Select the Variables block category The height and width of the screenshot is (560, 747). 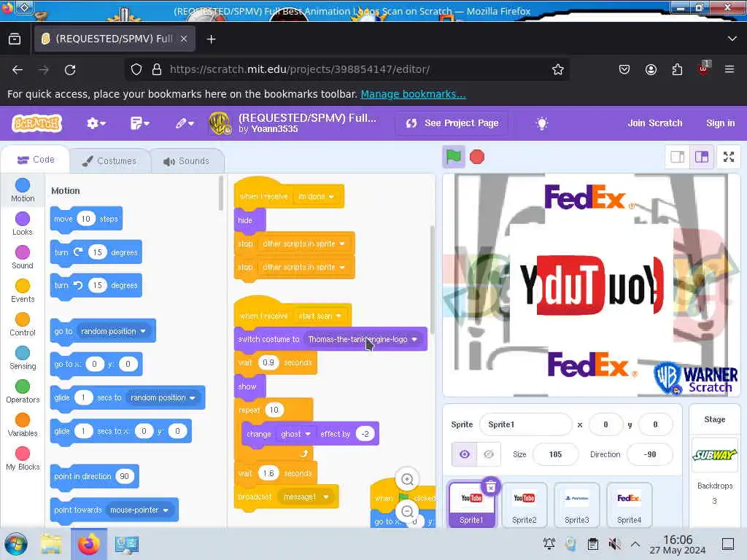tap(23, 425)
